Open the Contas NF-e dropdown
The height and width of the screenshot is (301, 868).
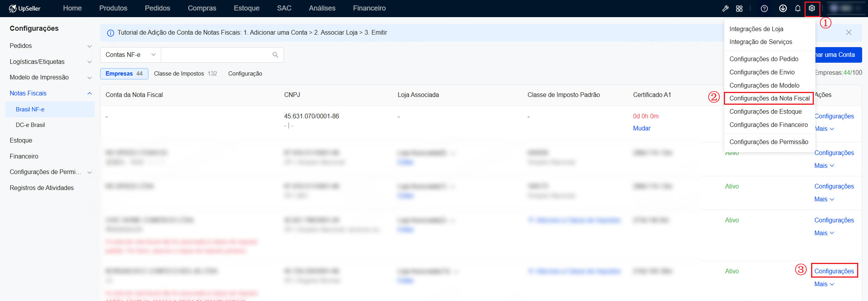[131, 55]
